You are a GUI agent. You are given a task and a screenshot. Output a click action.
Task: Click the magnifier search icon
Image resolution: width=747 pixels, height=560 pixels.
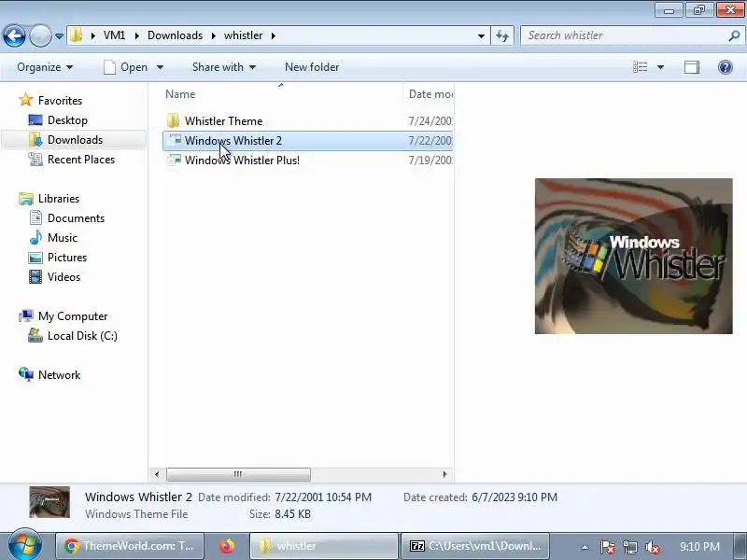[734, 35]
